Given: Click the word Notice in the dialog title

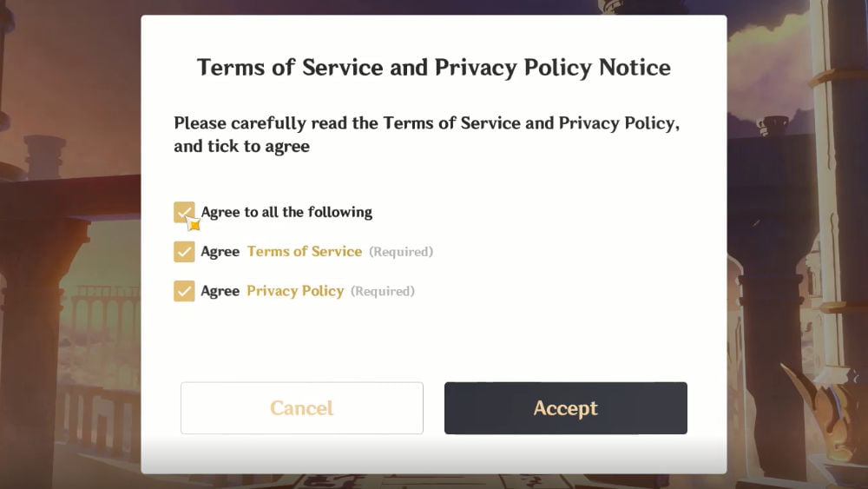Looking at the screenshot, I should (x=635, y=68).
